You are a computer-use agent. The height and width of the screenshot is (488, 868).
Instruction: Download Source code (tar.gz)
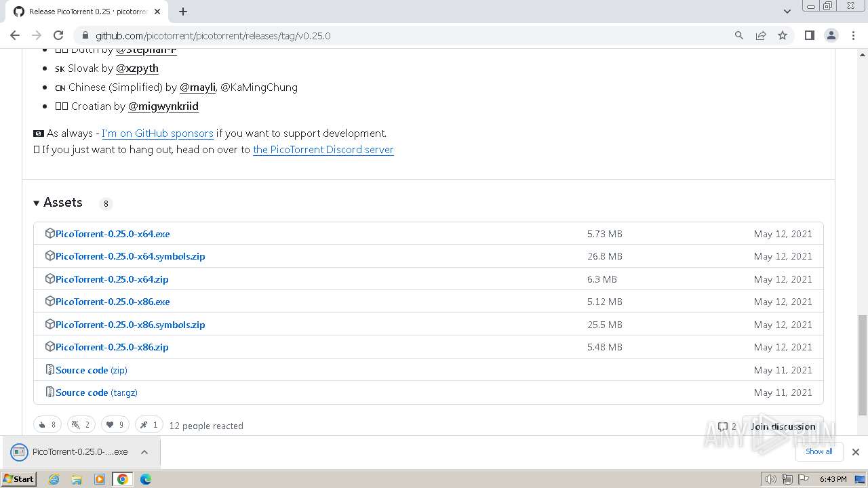(x=96, y=392)
